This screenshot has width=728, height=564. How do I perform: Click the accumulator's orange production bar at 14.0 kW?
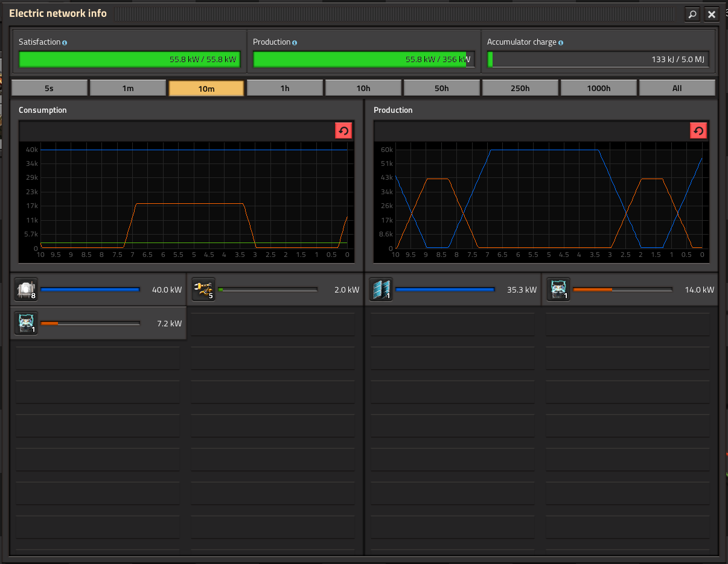pyautogui.click(x=622, y=290)
